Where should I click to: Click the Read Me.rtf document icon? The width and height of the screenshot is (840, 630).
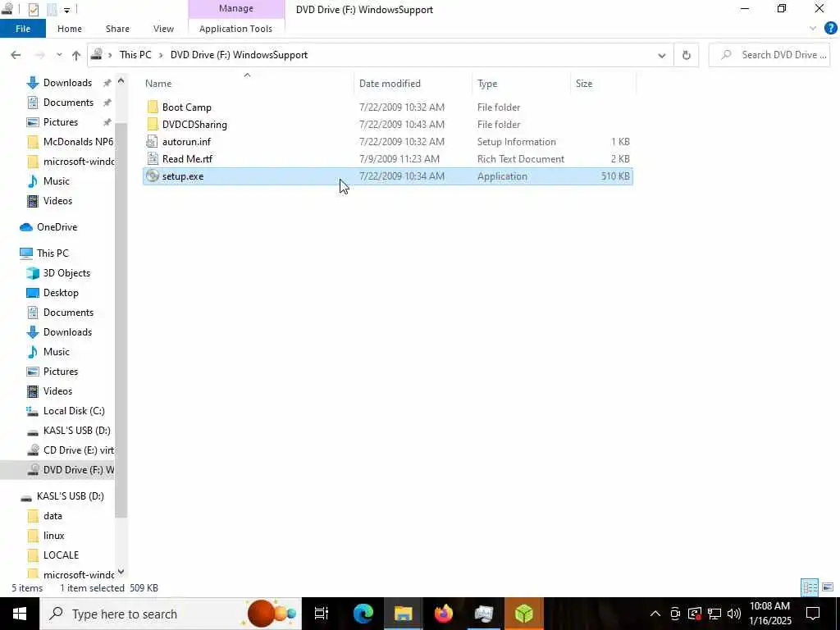pos(153,158)
